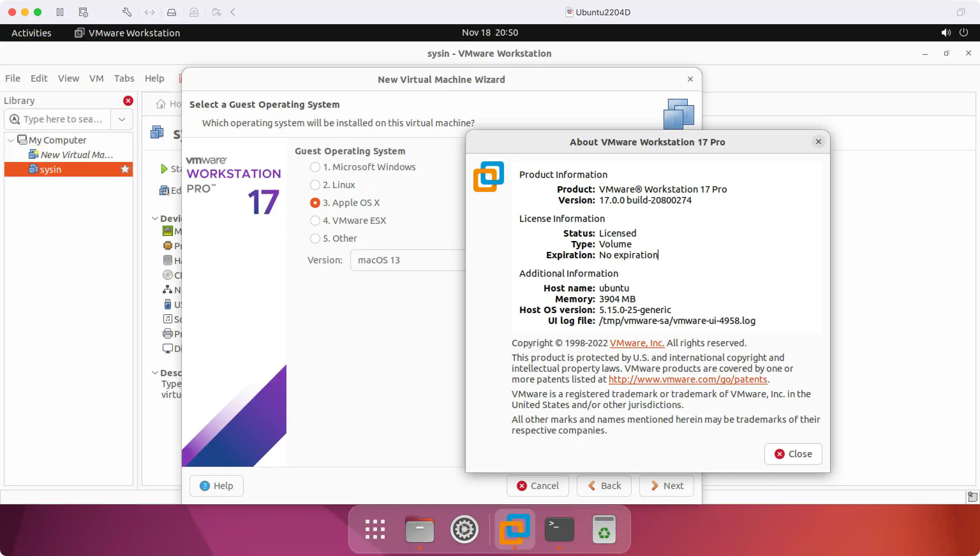Viewport: 980px width, 556px height.
Task: Click the patents URL link
Action: click(687, 379)
